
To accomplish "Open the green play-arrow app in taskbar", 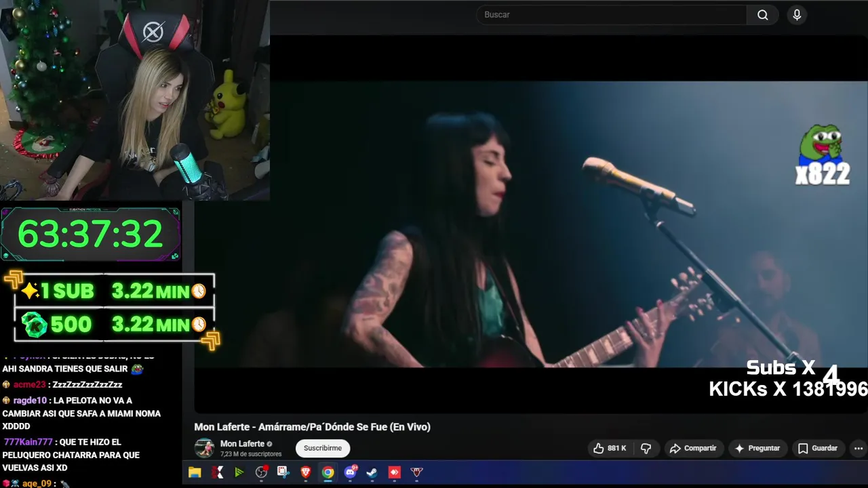I will (x=239, y=472).
